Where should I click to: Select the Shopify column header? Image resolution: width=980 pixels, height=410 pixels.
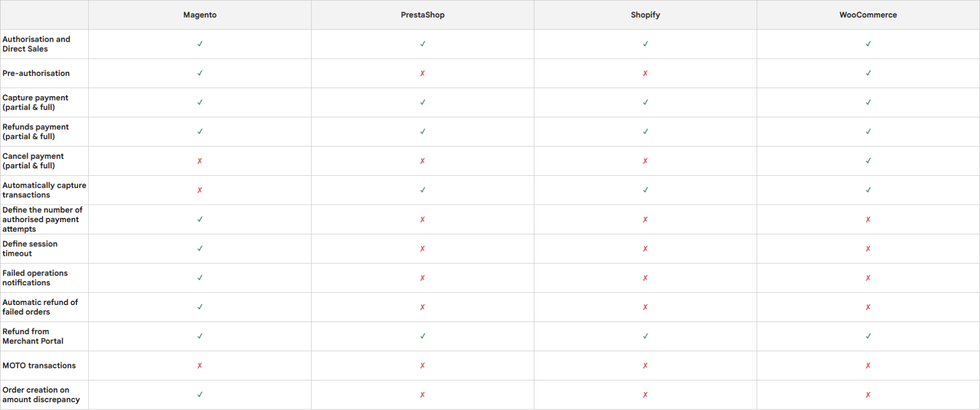point(645,15)
